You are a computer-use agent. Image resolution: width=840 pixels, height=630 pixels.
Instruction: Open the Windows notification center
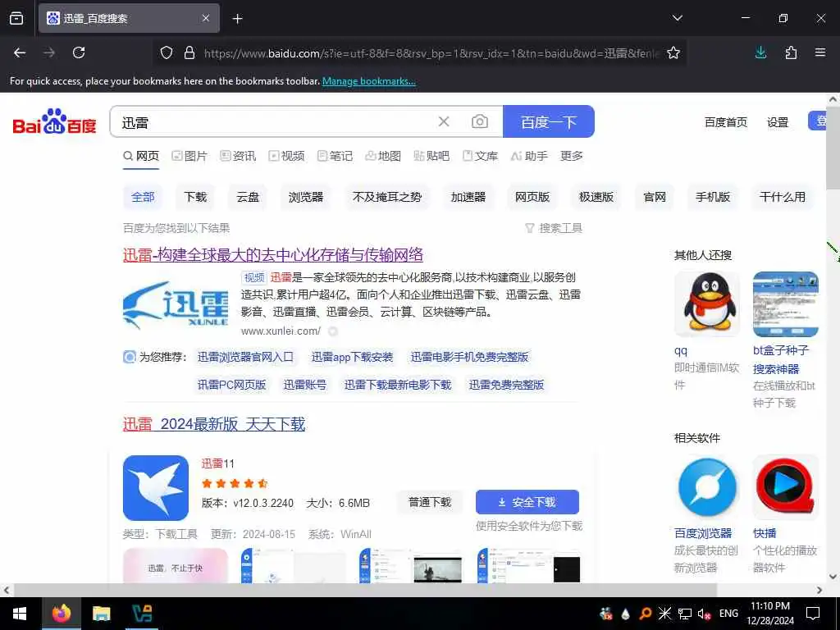813,614
